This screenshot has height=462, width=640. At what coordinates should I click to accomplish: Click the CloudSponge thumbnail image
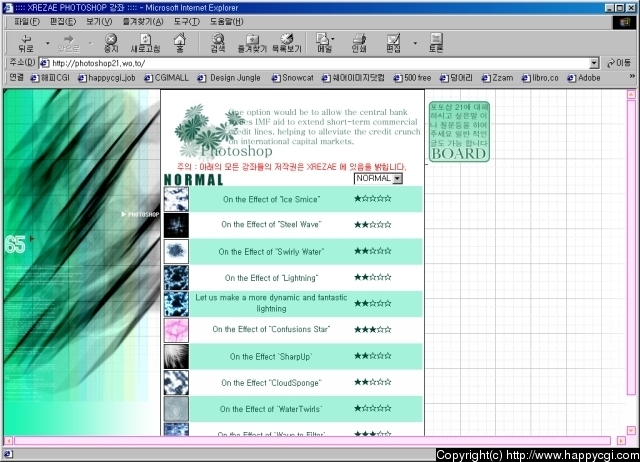pyautogui.click(x=176, y=382)
